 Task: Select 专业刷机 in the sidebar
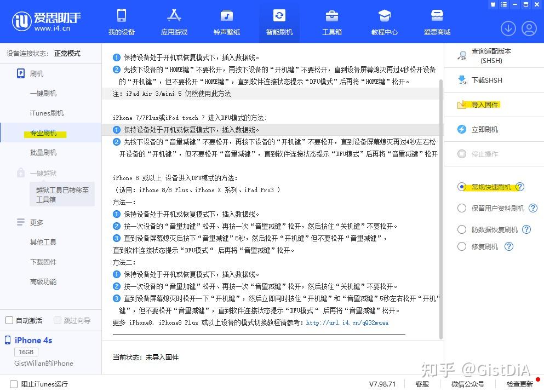pyautogui.click(x=43, y=133)
